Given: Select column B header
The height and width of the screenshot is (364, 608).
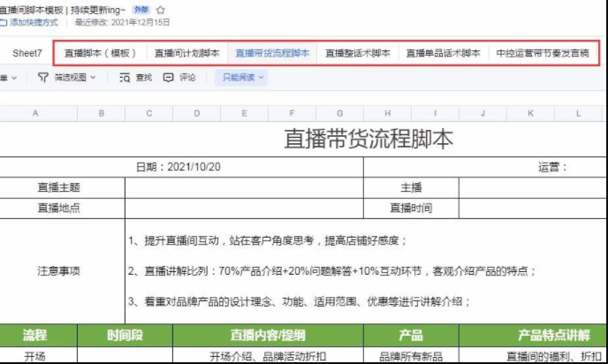Looking at the screenshot, I should tap(102, 114).
